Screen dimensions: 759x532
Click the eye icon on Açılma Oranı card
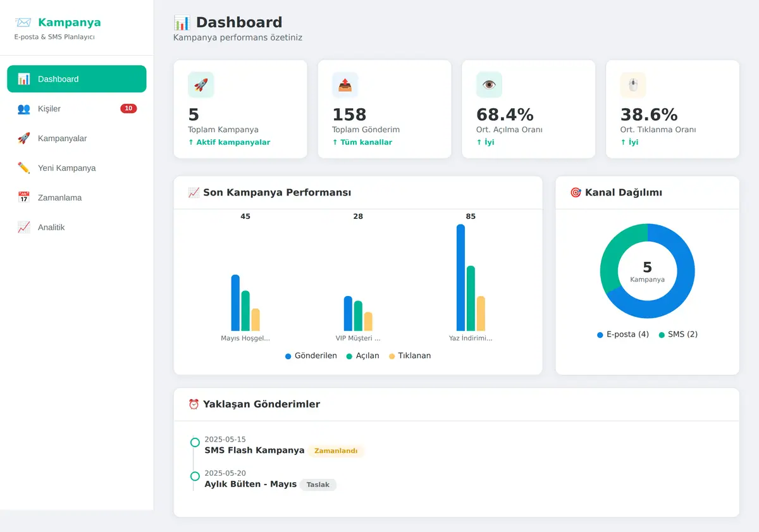click(x=490, y=85)
